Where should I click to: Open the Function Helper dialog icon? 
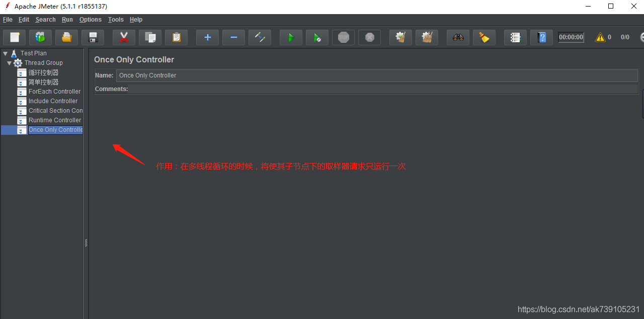click(x=515, y=37)
